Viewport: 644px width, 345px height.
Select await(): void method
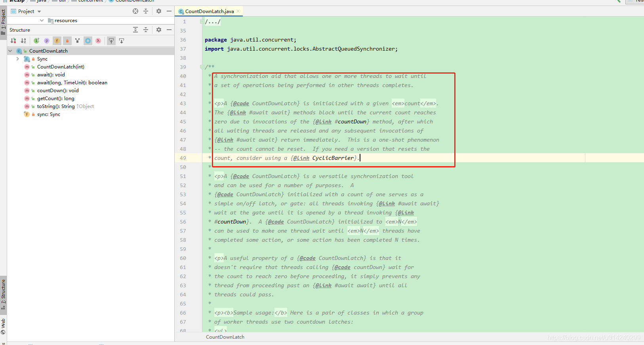click(51, 75)
